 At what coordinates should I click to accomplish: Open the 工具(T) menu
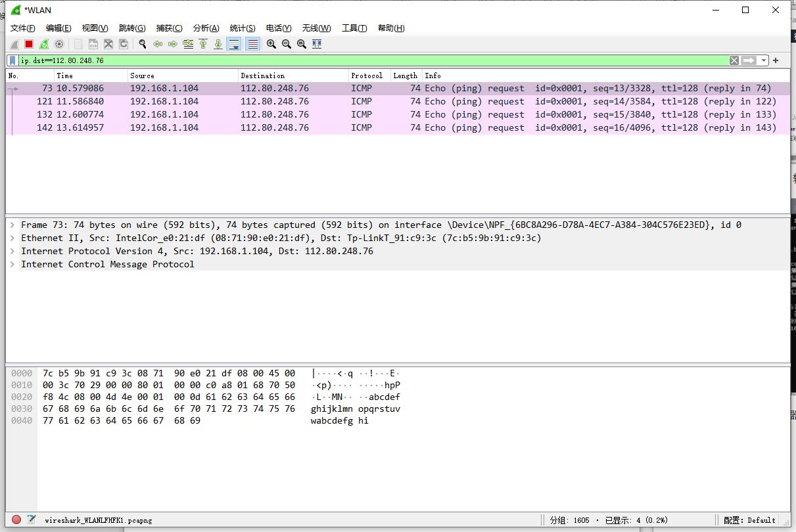coord(354,28)
